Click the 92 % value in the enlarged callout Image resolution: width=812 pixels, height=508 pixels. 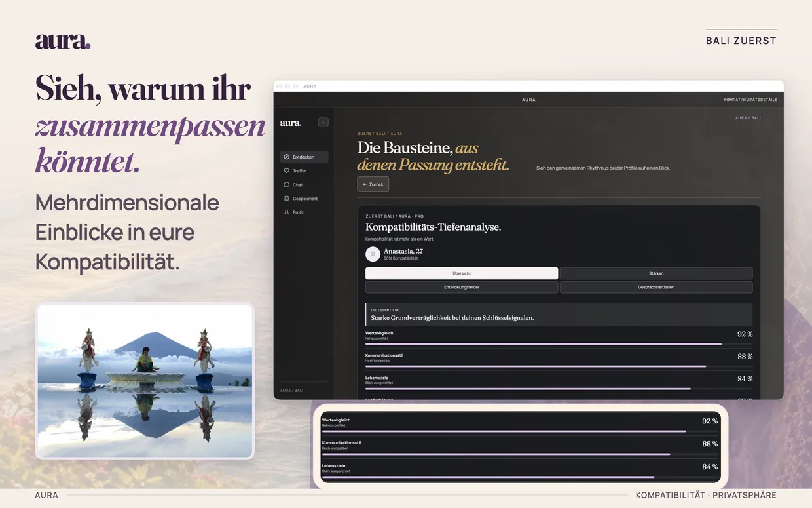(710, 421)
